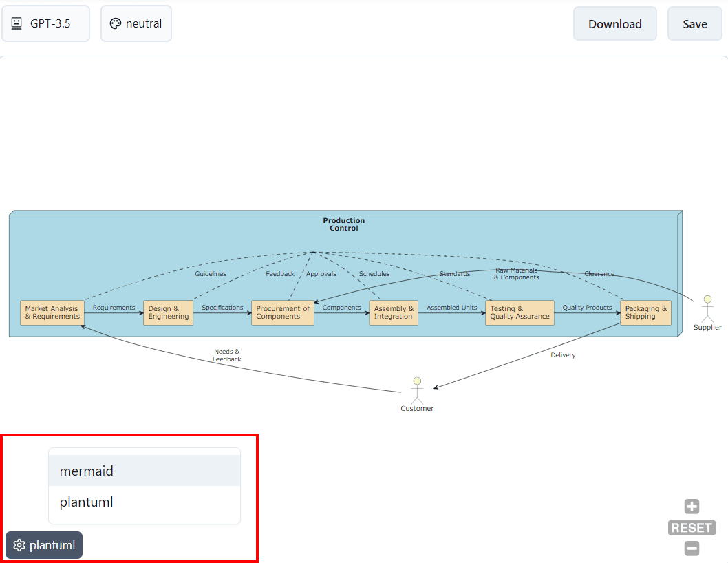
Task: Zoom in using the plus icon
Action: point(692,506)
